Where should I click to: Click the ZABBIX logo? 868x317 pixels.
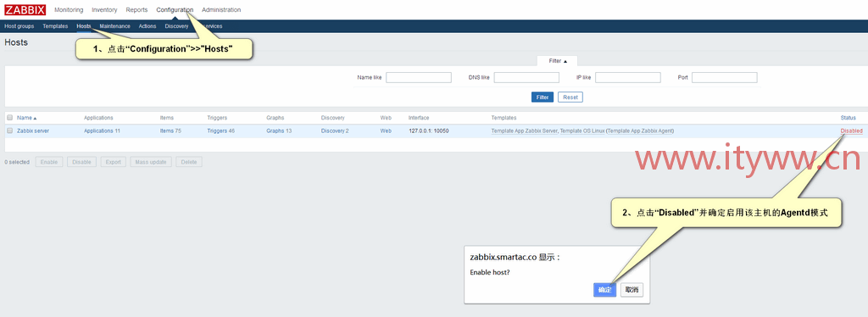tap(25, 9)
